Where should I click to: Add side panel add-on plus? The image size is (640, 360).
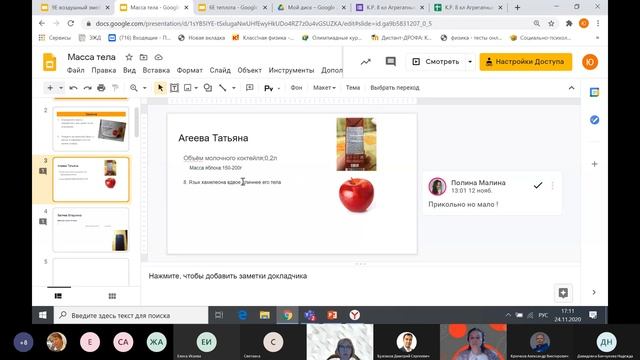coord(594,164)
